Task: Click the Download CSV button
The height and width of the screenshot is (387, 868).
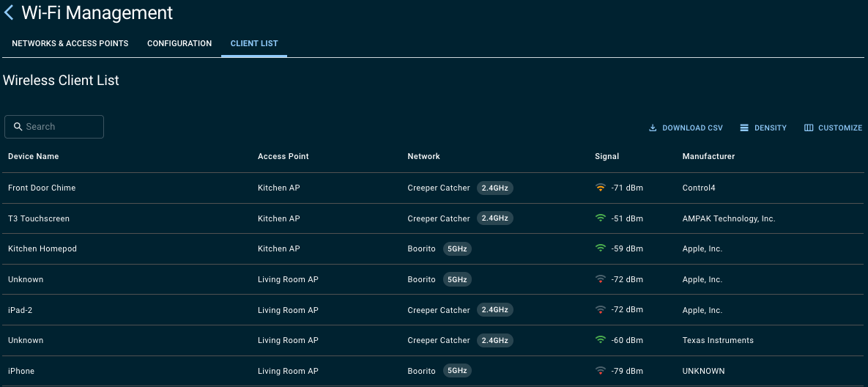Action: pos(686,128)
